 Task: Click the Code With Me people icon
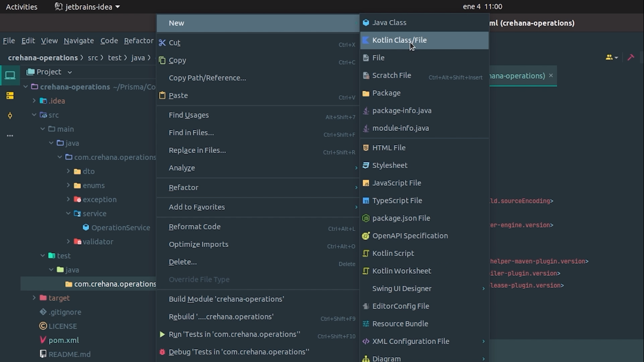point(610,58)
